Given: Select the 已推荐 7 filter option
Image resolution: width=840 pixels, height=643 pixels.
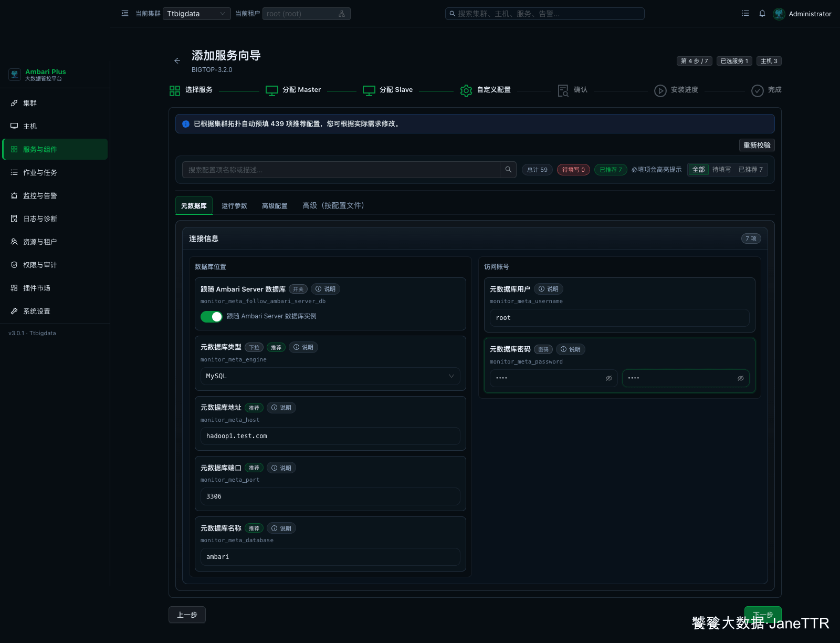Looking at the screenshot, I should (x=751, y=170).
